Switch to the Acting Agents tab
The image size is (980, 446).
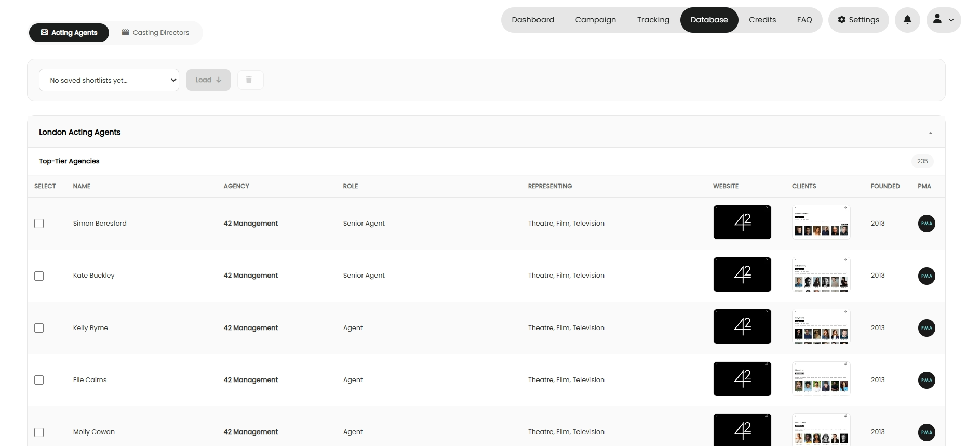pos(69,32)
